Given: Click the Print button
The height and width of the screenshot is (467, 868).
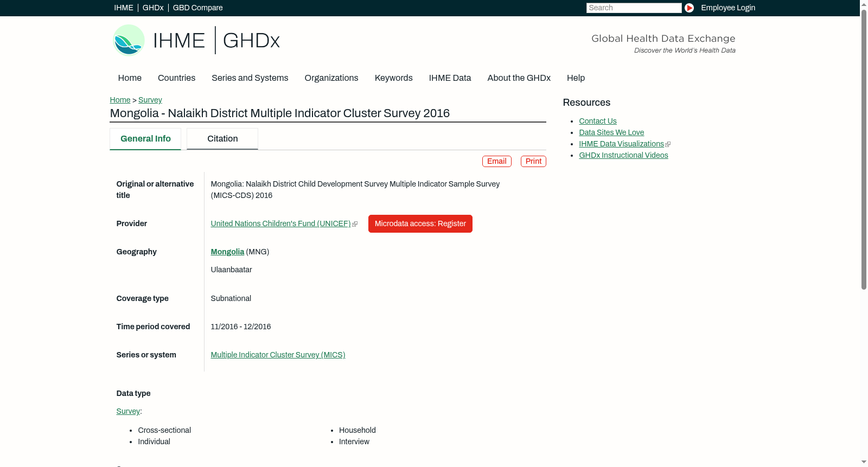Looking at the screenshot, I should click(533, 162).
